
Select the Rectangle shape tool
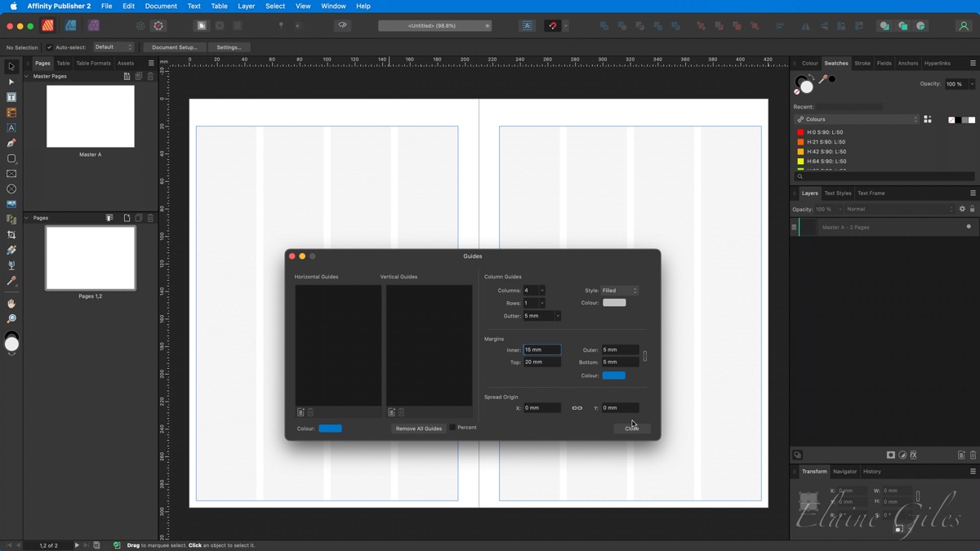(x=11, y=158)
